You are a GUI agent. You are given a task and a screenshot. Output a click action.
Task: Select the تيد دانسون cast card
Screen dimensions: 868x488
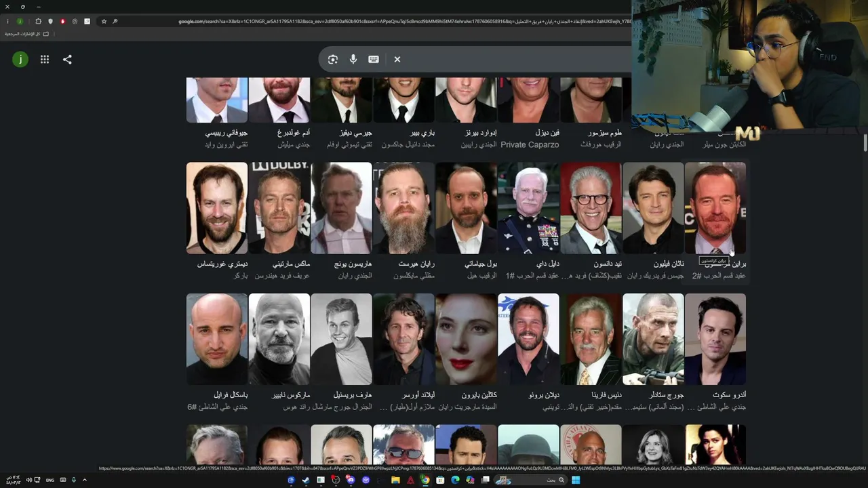(x=591, y=222)
